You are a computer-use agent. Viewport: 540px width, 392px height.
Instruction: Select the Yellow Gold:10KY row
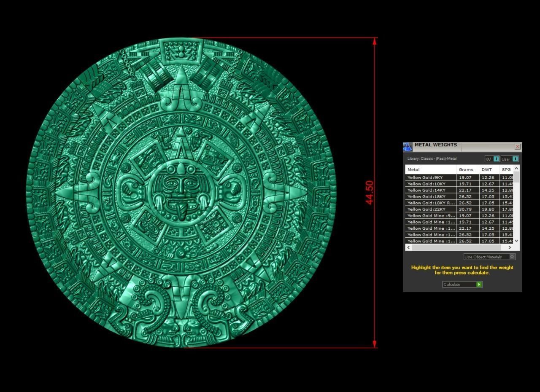tap(459, 184)
